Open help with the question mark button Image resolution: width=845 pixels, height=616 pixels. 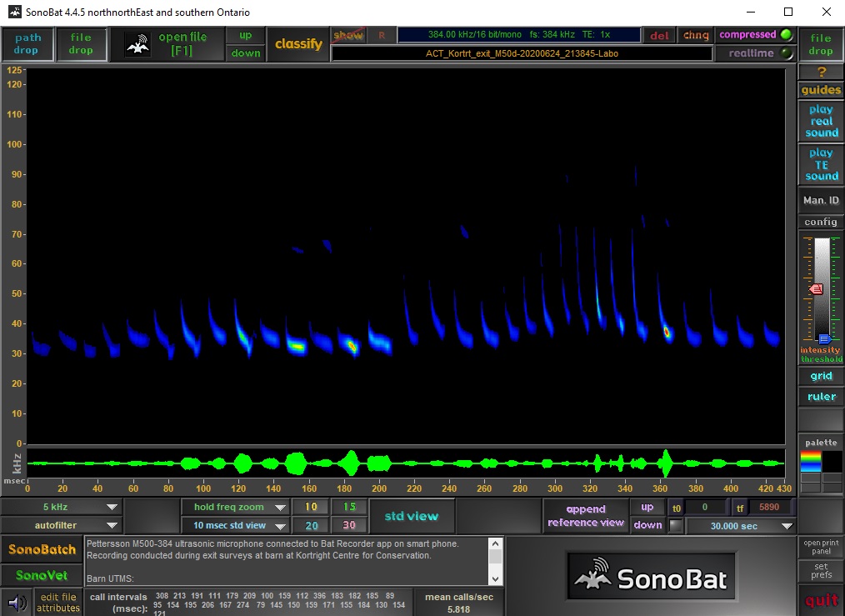[821, 72]
